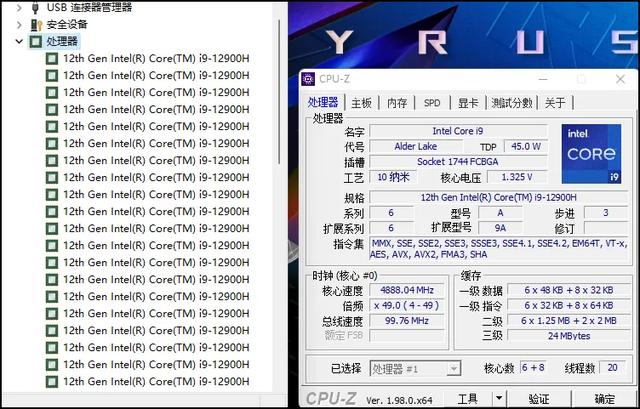Select USB 连接器管理器 in Device Manager

(89, 7)
